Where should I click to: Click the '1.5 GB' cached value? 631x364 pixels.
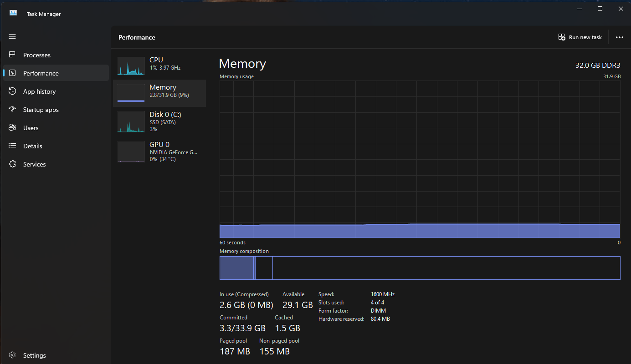[287, 328]
